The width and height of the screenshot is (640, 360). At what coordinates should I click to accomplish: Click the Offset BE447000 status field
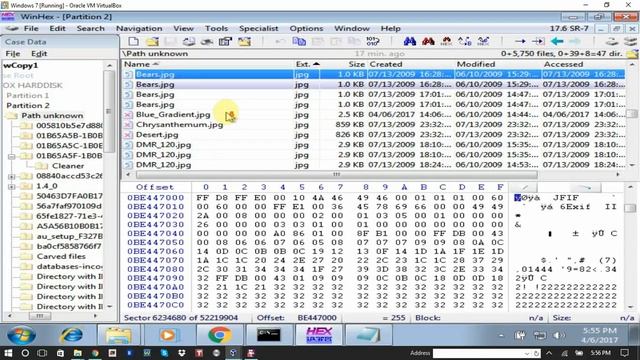(297, 318)
